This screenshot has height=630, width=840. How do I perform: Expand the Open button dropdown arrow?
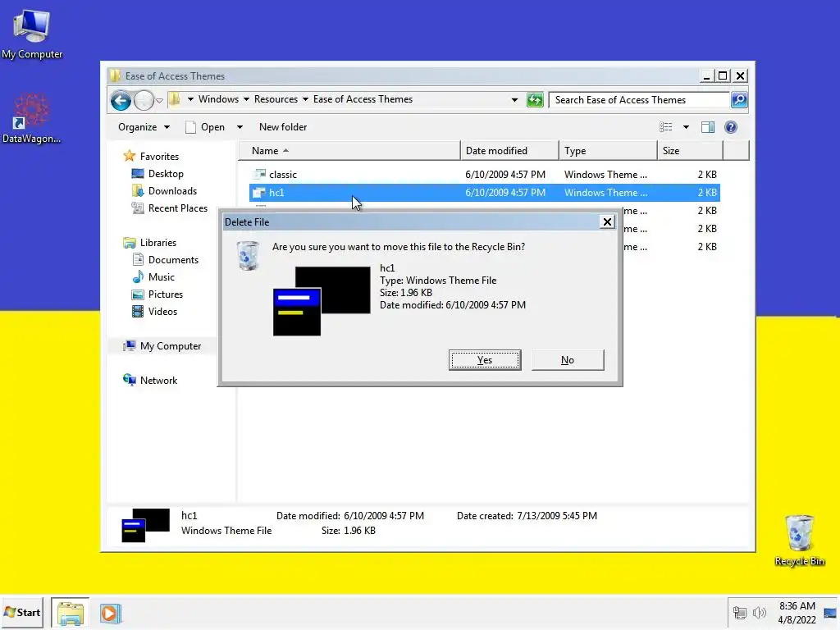coord(240,127)
